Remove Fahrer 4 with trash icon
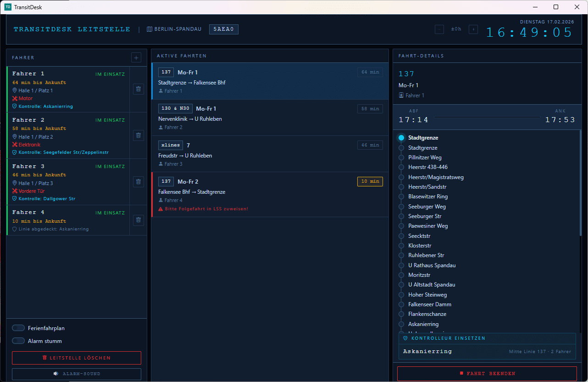This screenshot has height=382, width=588. tap(139, 220)
